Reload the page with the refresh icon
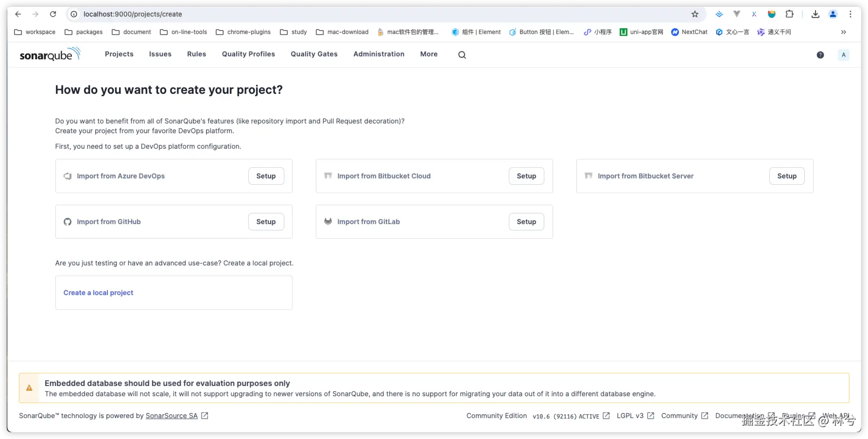868x439 pixels. point(53,14)
